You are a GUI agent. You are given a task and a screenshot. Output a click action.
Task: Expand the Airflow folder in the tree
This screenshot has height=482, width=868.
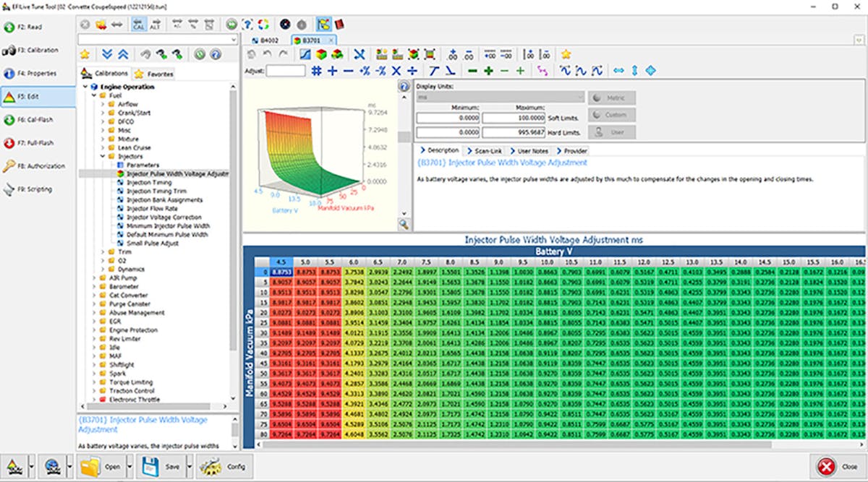(103, 104)
